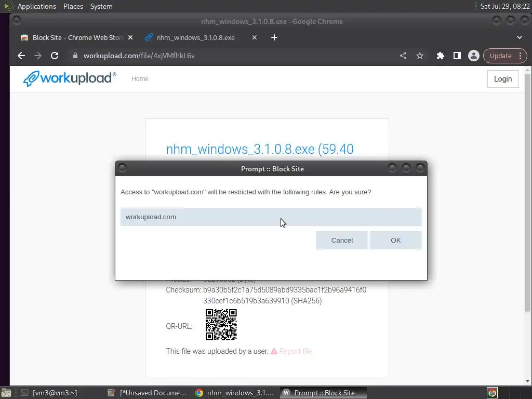View site security lock info
This screenshot has width=532, height=399.
[75, 56]
